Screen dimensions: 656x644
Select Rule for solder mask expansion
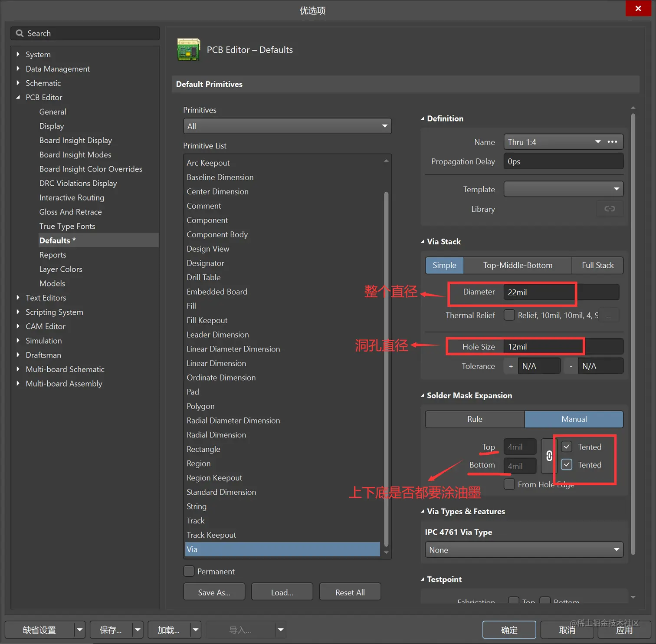point(475,419)
